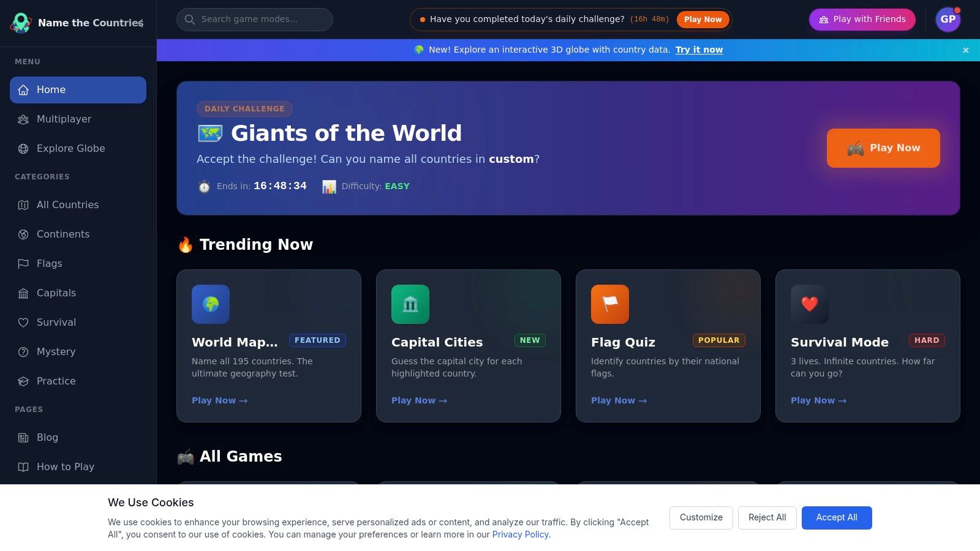This screenshot has height=551, width=980.
Task: Go to the Blog section
Action: [47, 437]
